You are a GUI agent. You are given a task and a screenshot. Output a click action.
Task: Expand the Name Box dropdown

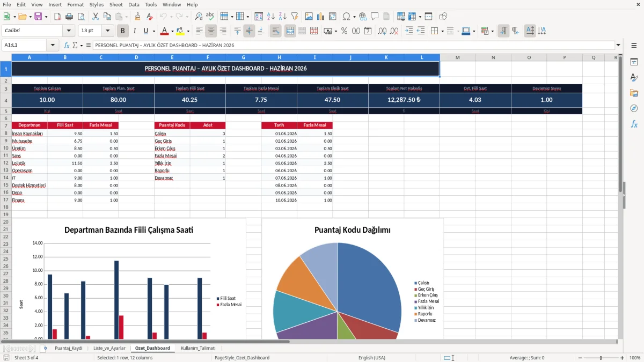[53, 45]
